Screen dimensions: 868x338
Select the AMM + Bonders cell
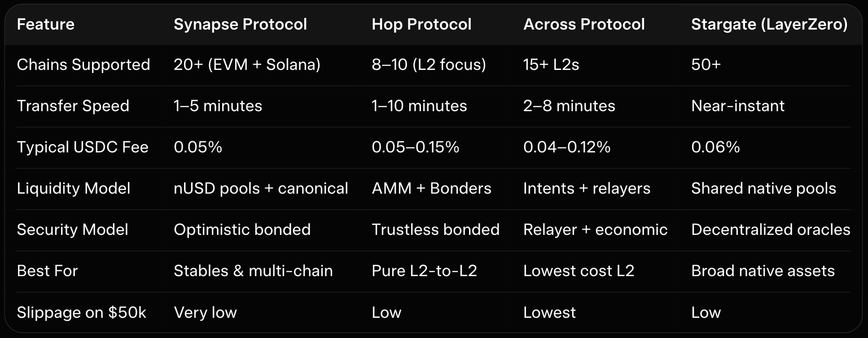(431, 188)
